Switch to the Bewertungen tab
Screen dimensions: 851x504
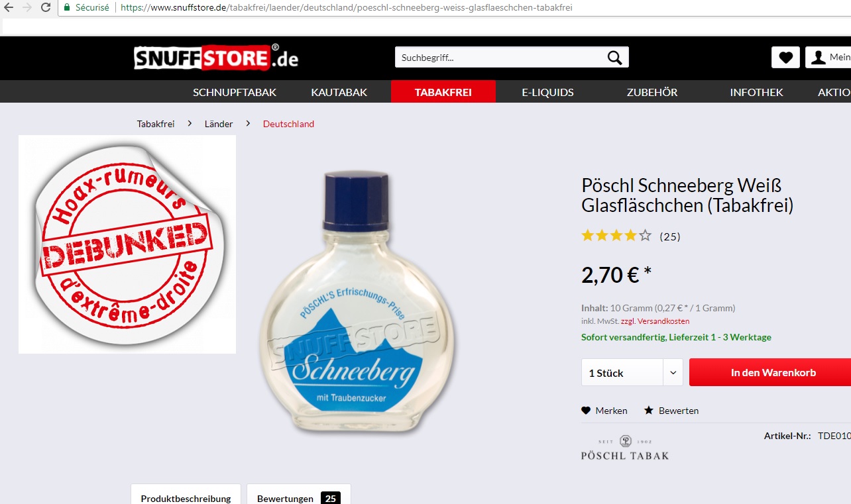pos(299,494)
